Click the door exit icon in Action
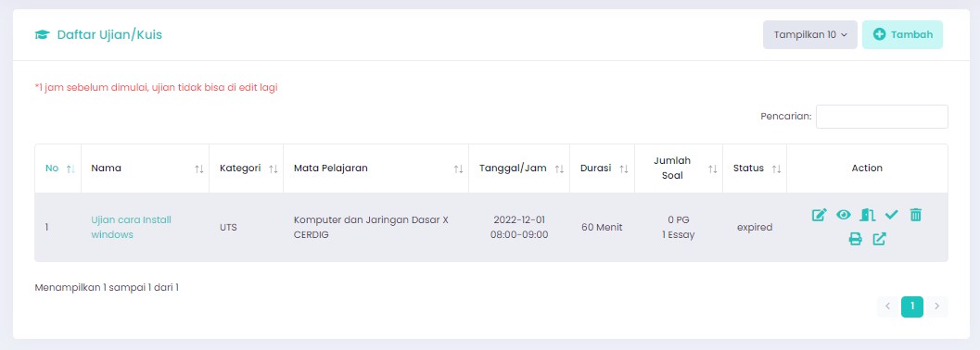Viewport: 980px width, 350px height. click(x=868, y=215)
